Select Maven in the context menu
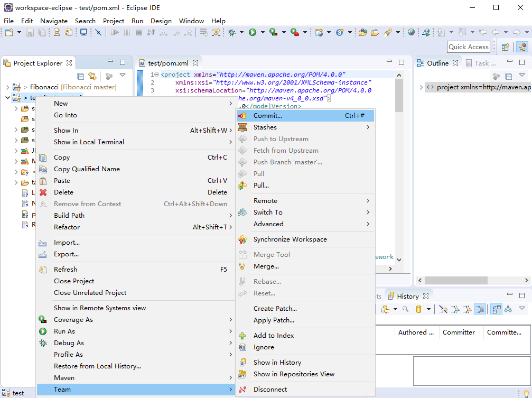The width and height of the screenshot is (532, 398). (x=135, y=378)
